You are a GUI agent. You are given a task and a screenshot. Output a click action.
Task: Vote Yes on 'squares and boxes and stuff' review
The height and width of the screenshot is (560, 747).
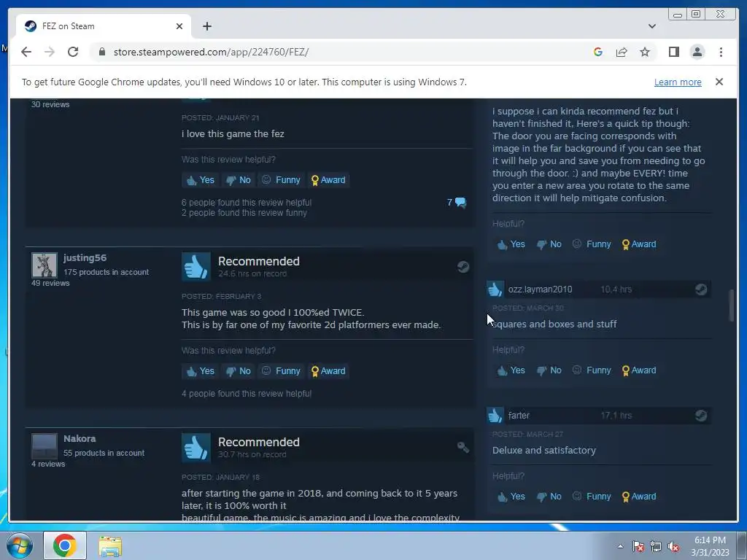(x=511, y=370)
